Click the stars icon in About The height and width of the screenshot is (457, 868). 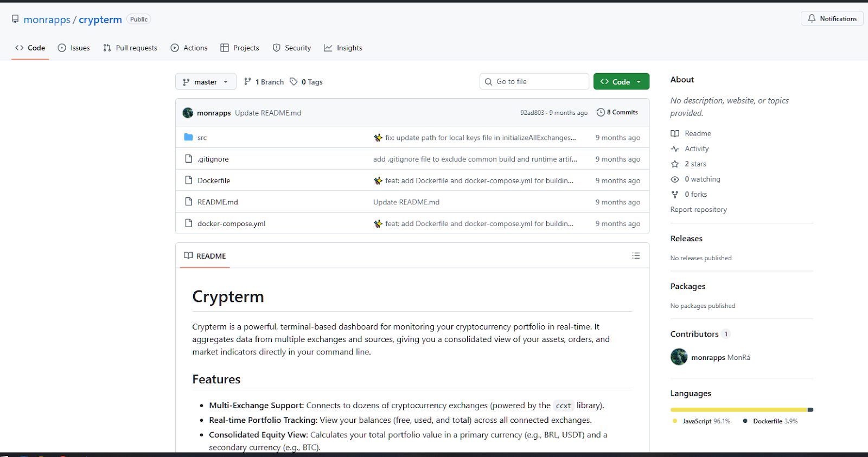coord(675,164)
